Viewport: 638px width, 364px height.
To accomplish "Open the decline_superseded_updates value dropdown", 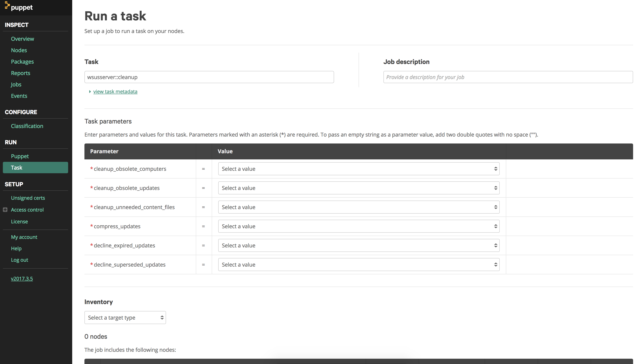I will pyautogui.click(x=358, y=264).
